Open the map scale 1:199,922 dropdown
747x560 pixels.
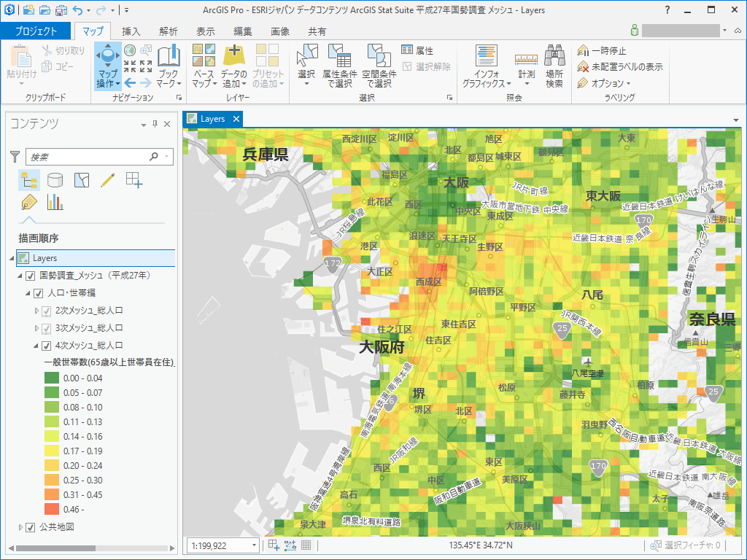click(x=254, y=545)
